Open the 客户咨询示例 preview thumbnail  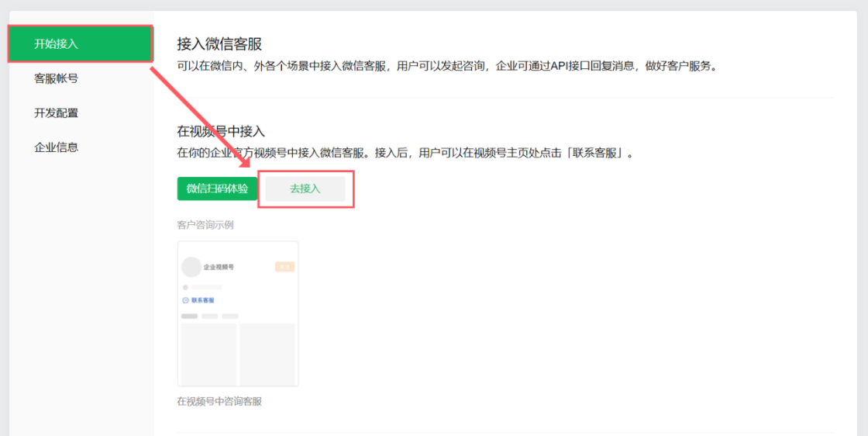point(237,313)
